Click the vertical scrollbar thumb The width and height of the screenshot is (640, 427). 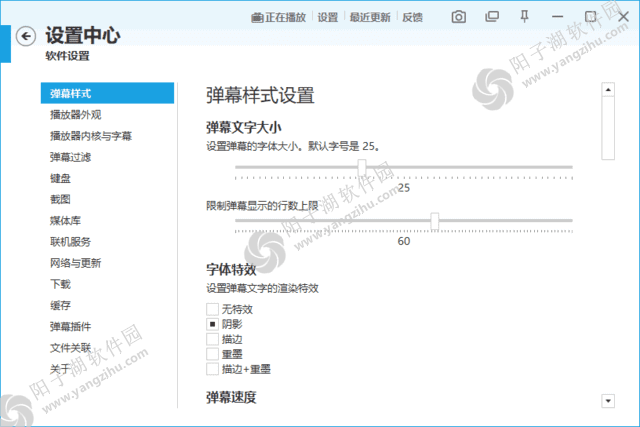click(x=608, y=128)
